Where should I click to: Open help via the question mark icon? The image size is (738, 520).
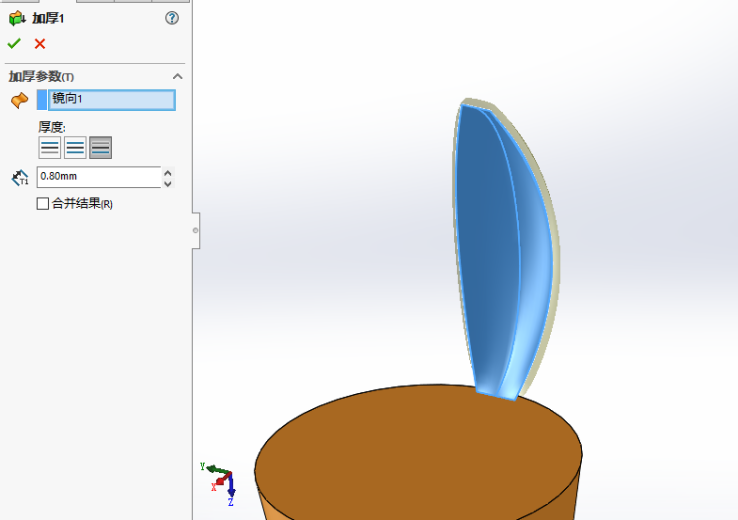coord(171,18)
